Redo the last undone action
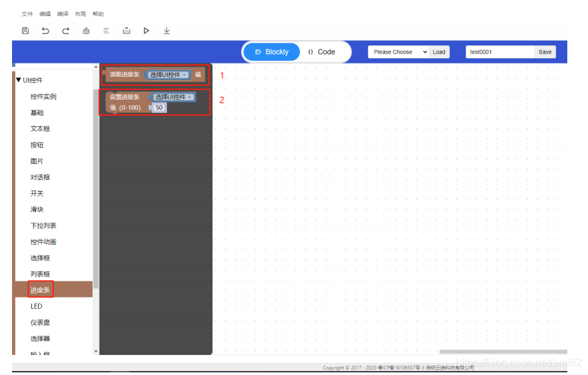 pyautogui.click(x=65, y=31)
